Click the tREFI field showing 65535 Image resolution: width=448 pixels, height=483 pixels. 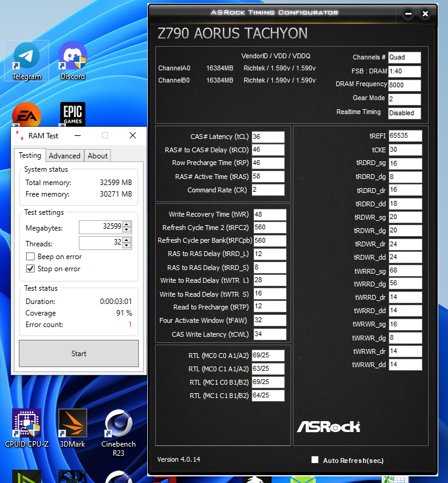tap(405, 136)
